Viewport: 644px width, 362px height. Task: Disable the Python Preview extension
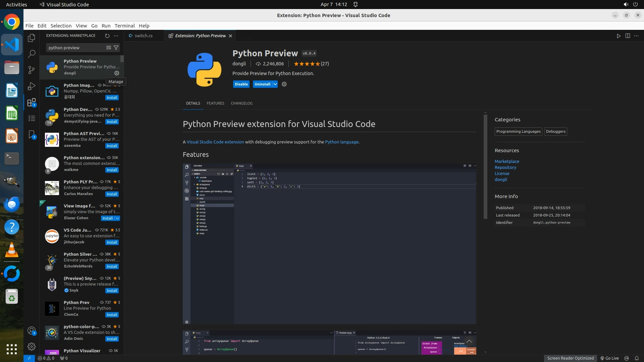click(x=241, y=84)
